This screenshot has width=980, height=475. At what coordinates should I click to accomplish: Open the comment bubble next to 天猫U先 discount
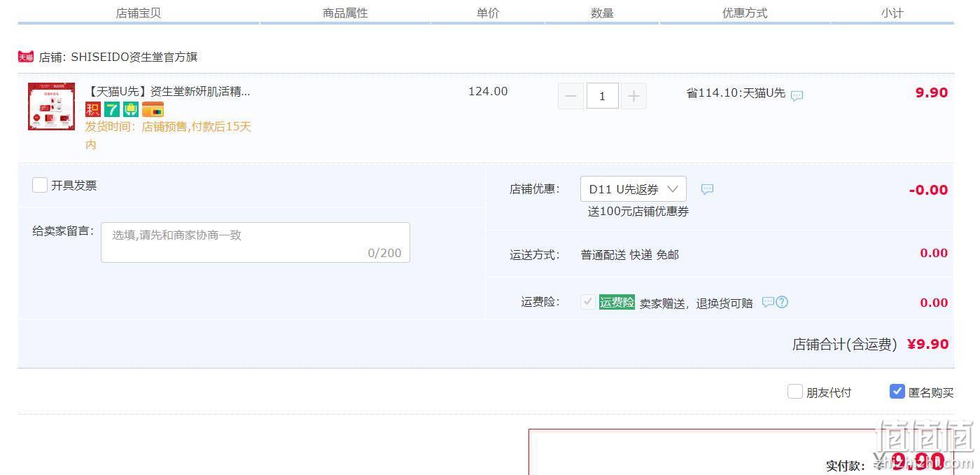pos(797,96)
